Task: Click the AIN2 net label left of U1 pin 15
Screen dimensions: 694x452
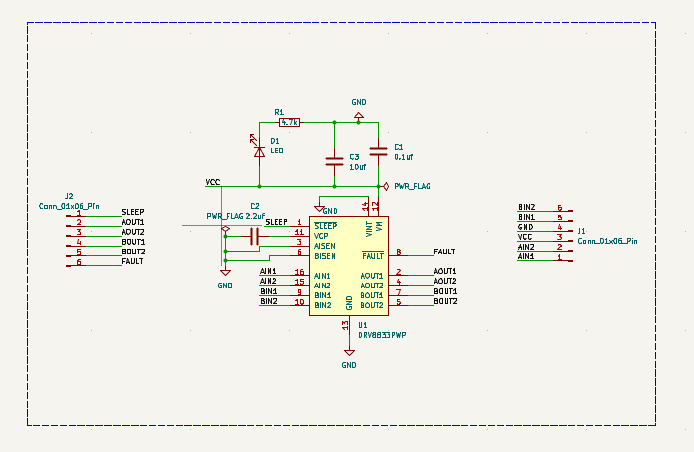Action: [268, 281]
